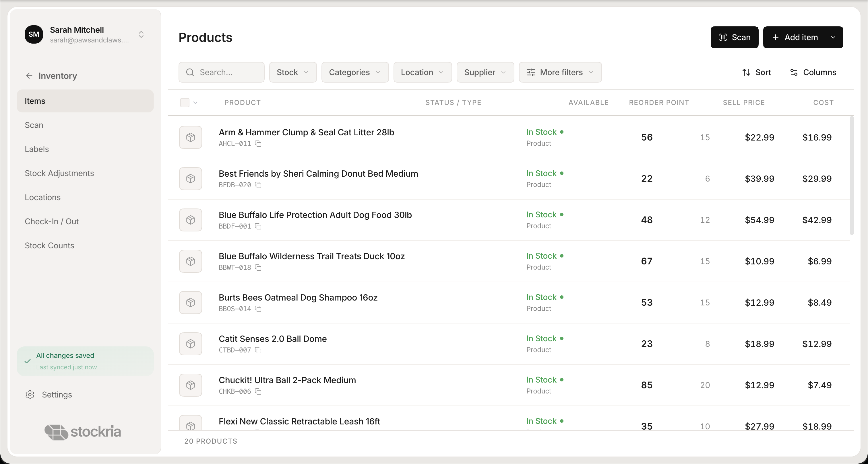Copy the SKU AHCL-011 using its copy icon
Viewport: 868px width, 464px height.
click(258, 144)
